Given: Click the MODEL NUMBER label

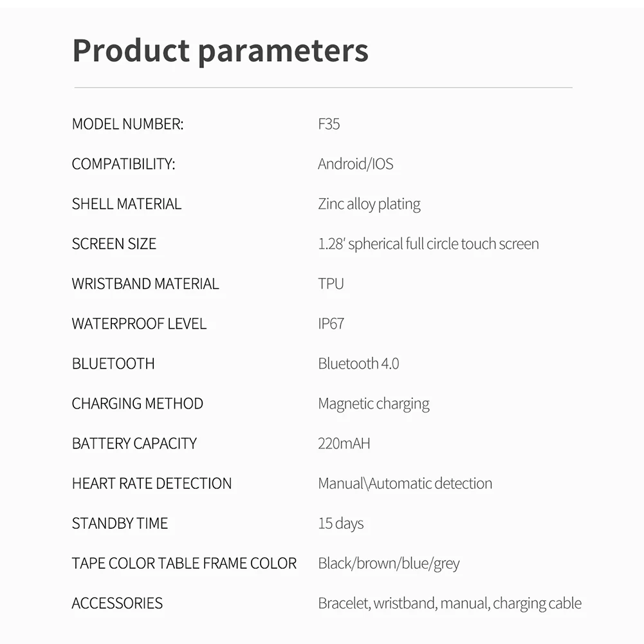Looking at the screenshot, I should pyautogui.click(x=127, y=124).
